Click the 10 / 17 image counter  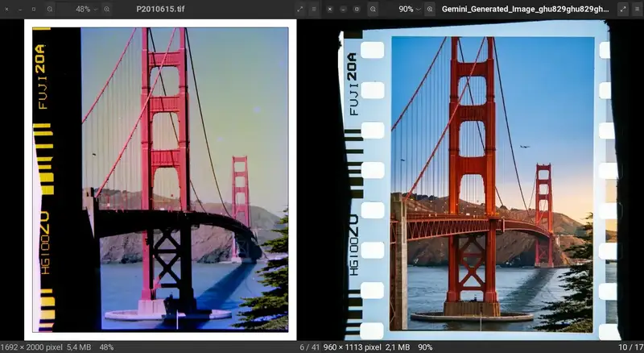(629, 347)
